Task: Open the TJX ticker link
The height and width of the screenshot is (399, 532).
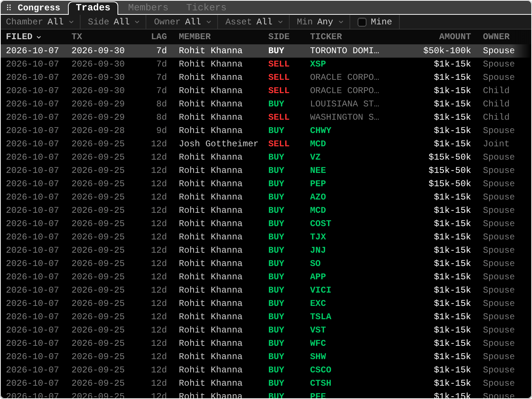Action: [318, 237]
